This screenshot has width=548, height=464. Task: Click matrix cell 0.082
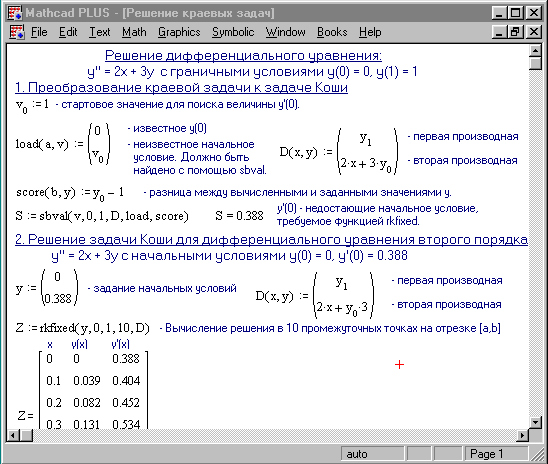coord(87,403)
